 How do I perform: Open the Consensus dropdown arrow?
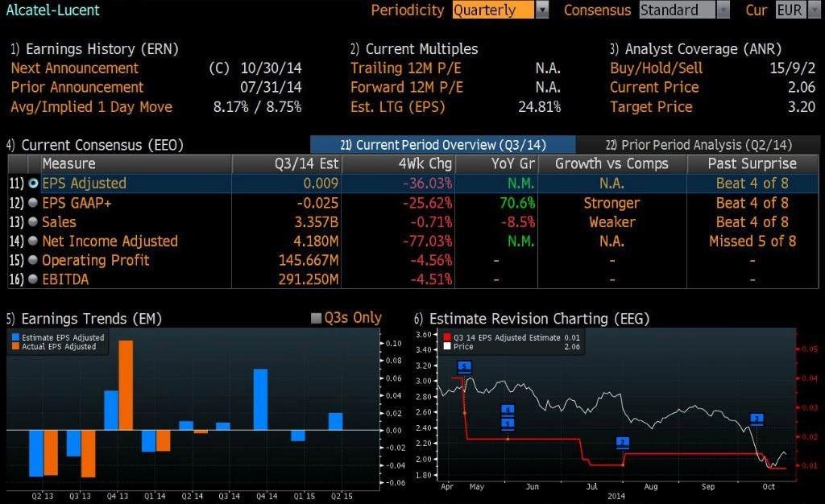[x=723, y=10]
